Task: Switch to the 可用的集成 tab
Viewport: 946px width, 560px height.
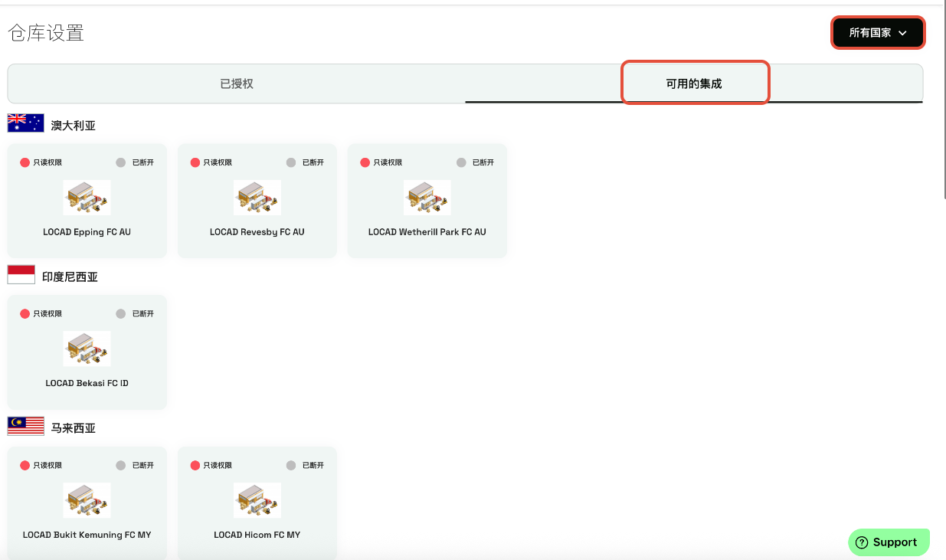Action: pyautogui.click(x=694, y=84)
